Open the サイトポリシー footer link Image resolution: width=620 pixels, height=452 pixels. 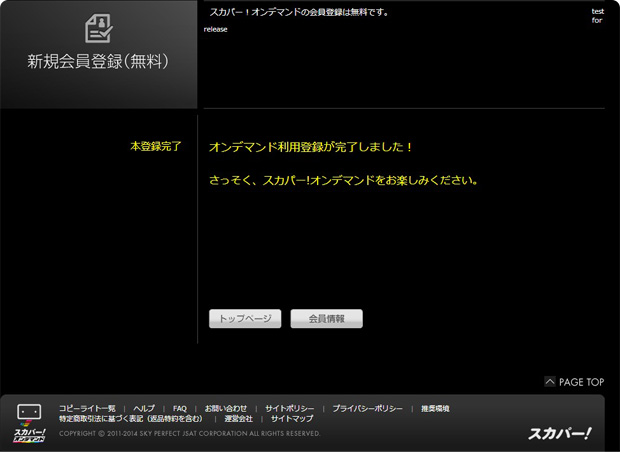290,409
